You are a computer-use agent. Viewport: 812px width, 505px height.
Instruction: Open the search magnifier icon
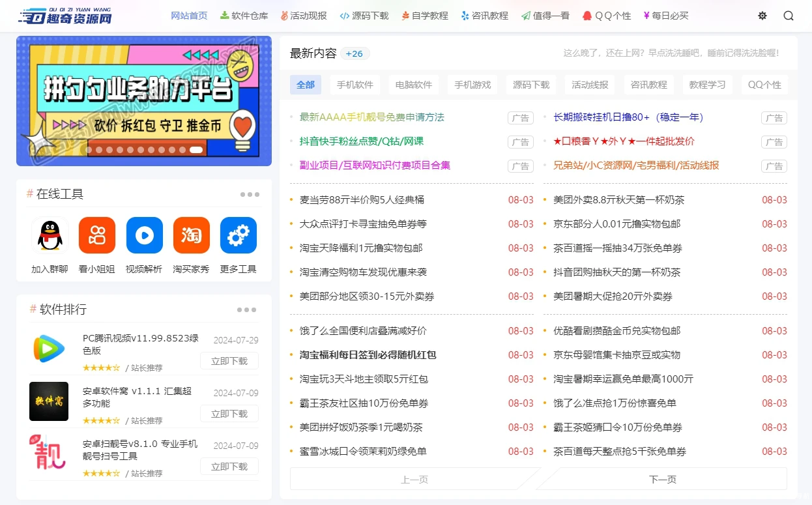[x=789, y=16]
